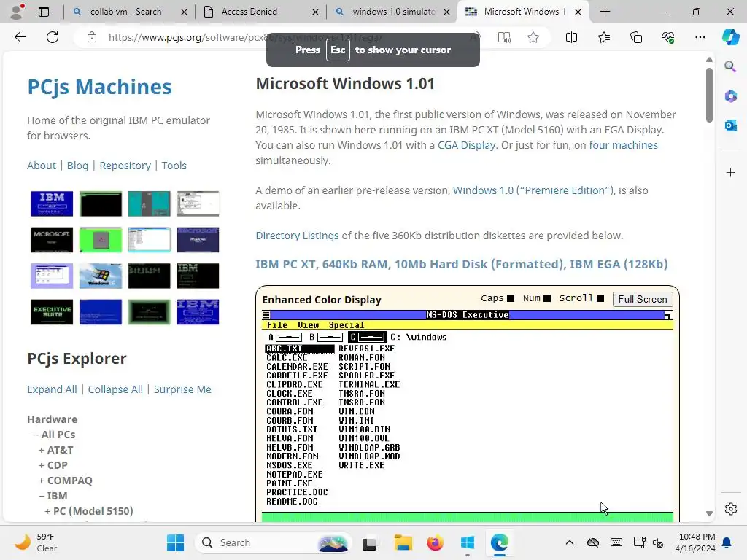The image size is (747, 560).
Task: Open Edge Settings and more ellipsis
Action: coord(700,37)
